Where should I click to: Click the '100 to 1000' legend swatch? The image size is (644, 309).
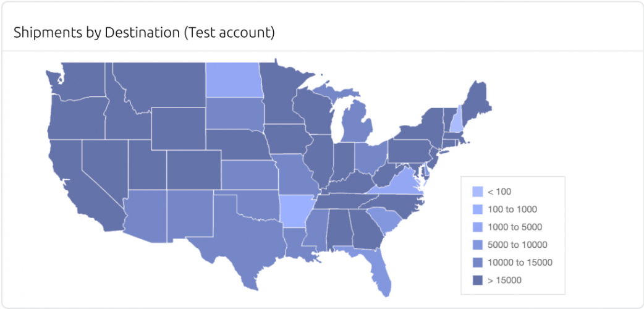pos(477,210)
